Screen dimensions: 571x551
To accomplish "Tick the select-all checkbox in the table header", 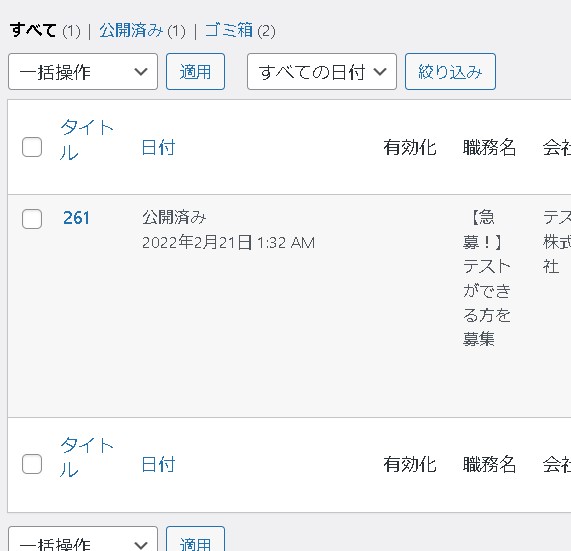I will point(32,147).
